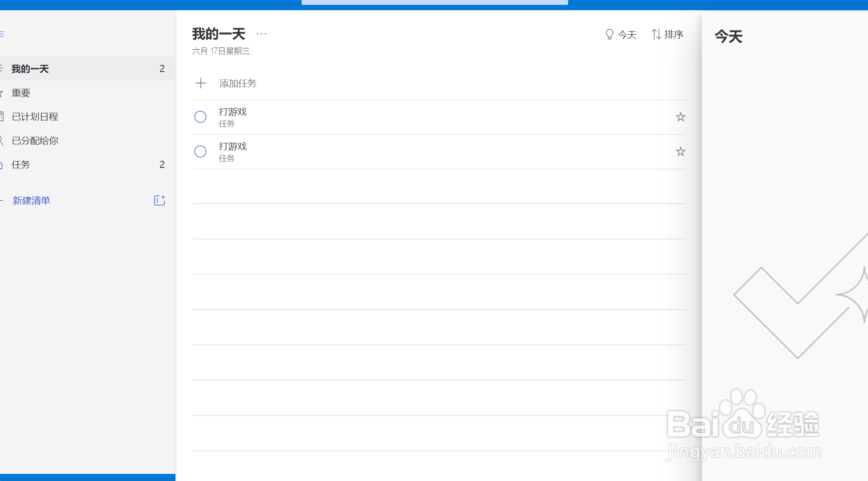Open the 任务 list in sidebar
868x481 pixels.
coord(21,165)
